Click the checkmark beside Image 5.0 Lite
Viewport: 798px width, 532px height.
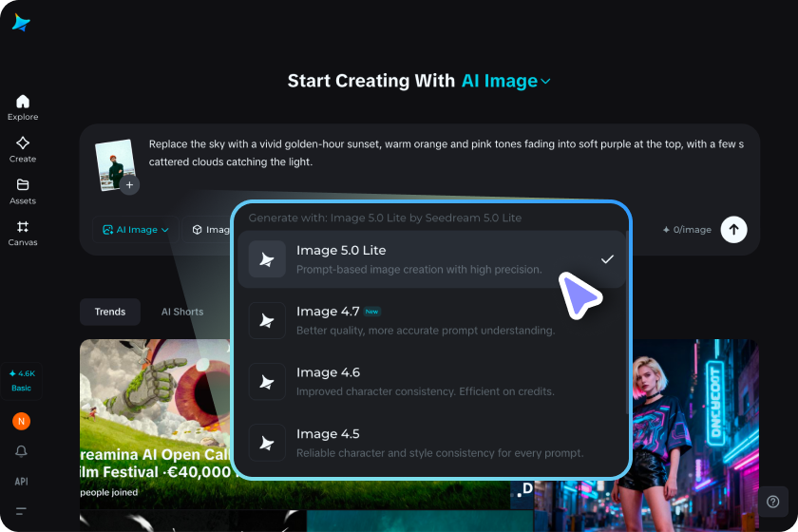tap(607, 259)
